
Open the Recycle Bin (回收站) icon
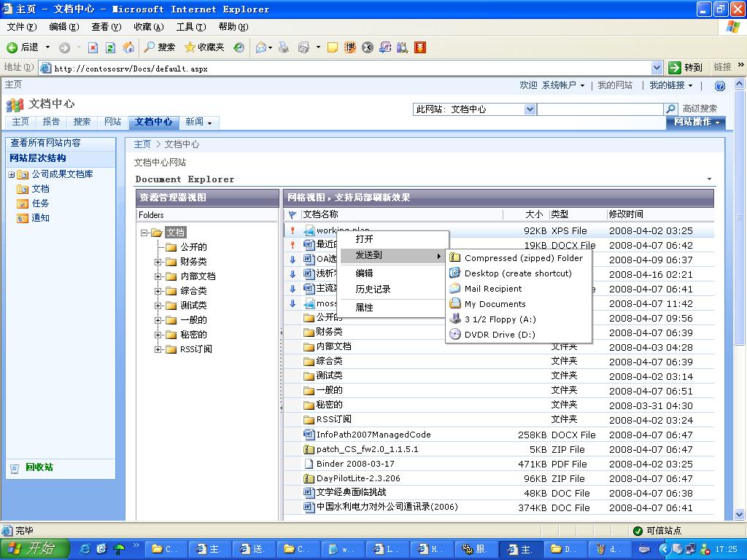point(15,468)
